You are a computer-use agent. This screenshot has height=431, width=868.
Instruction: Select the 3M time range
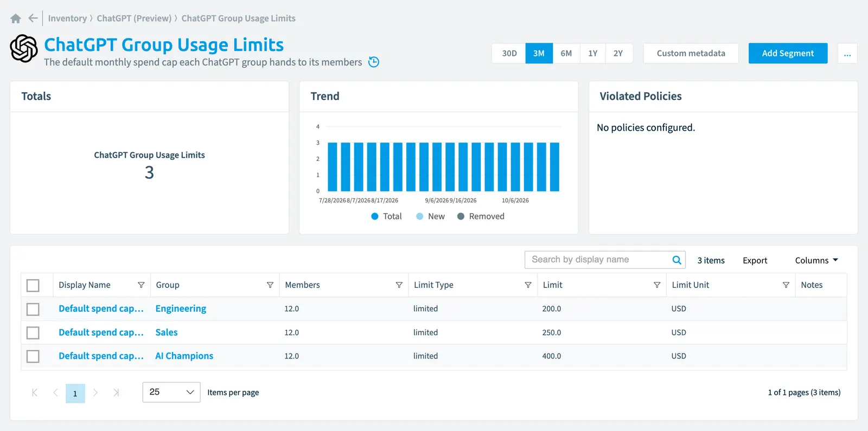click(x=539, y=53)
